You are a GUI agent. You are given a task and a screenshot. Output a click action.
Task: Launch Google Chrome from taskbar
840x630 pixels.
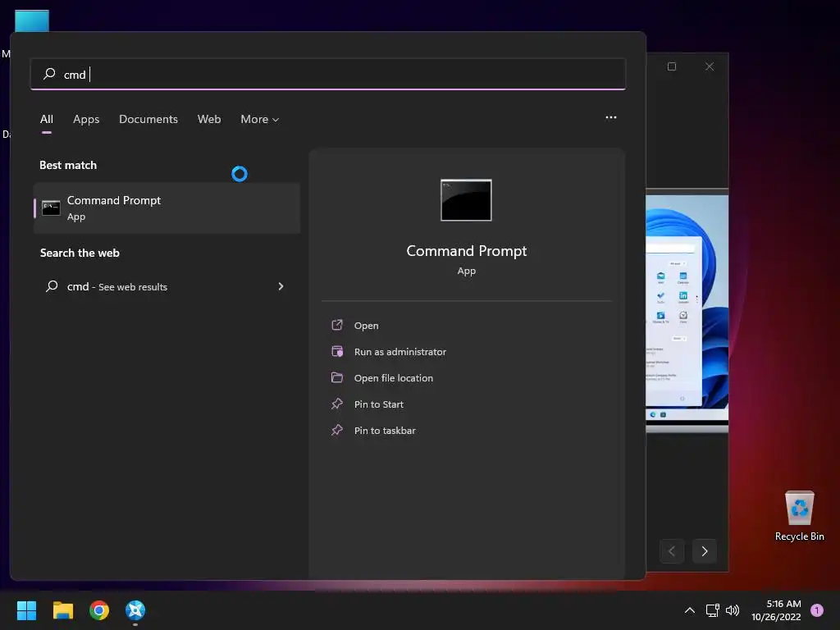(99, 610)
